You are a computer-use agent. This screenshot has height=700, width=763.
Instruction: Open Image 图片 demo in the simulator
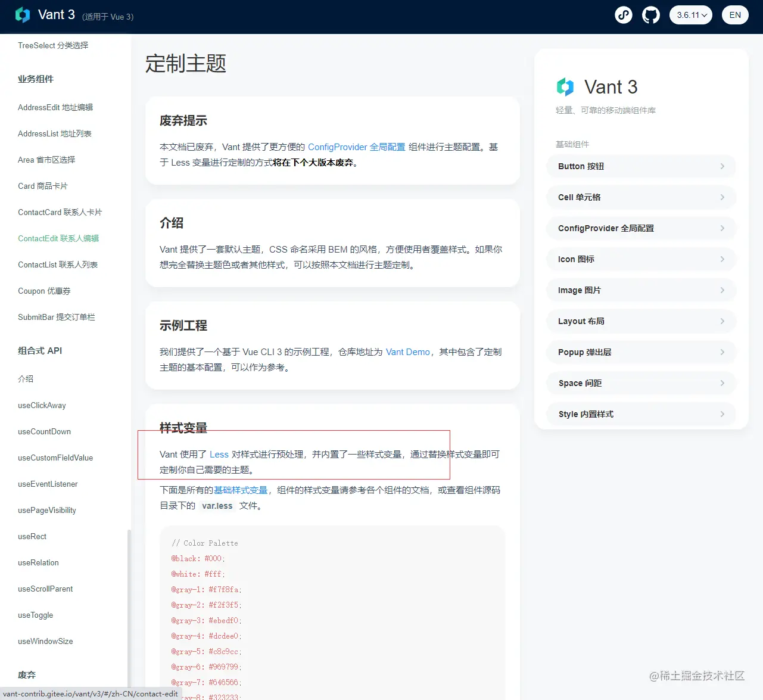(641, 290)
